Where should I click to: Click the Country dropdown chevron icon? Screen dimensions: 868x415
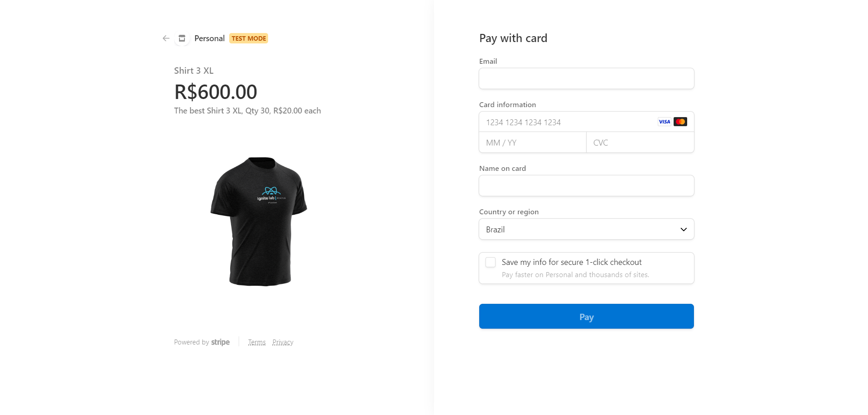pyautogui.click(x=683, y=229)
